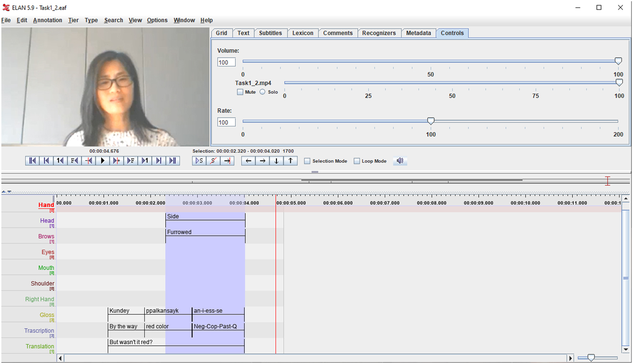Jump to the end of media
Screen dimensions: 633x364
(x=173, y=161)
